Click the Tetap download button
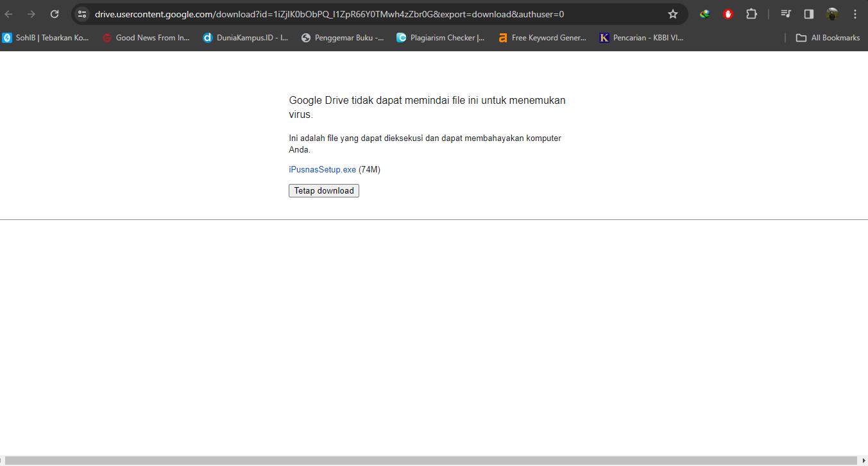Image resolution: width=868 pixels, height=466 pixels. [x=324, y=191]
